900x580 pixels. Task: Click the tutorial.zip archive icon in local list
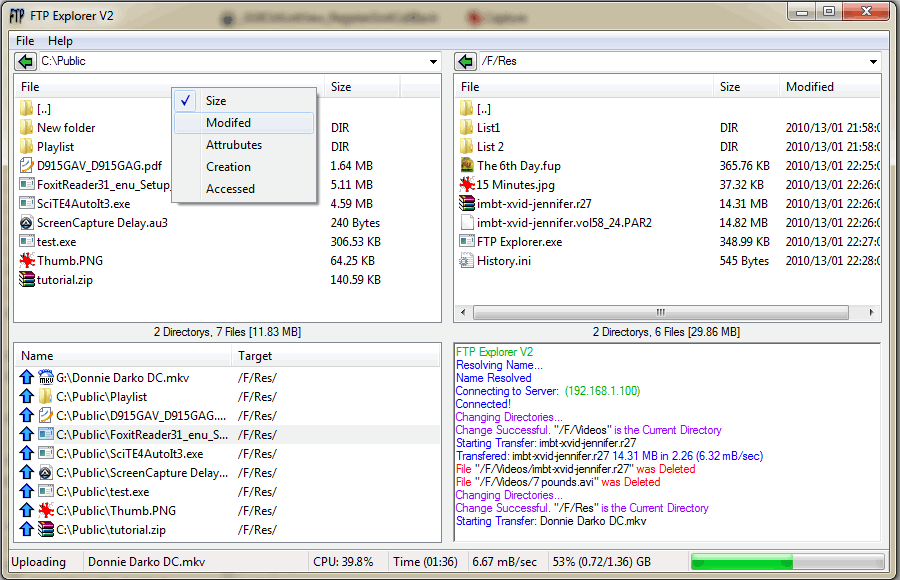point(26,279)
